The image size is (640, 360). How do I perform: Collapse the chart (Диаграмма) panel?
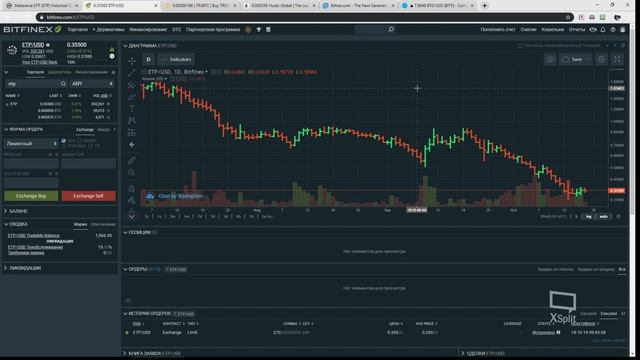pos(125,46)
